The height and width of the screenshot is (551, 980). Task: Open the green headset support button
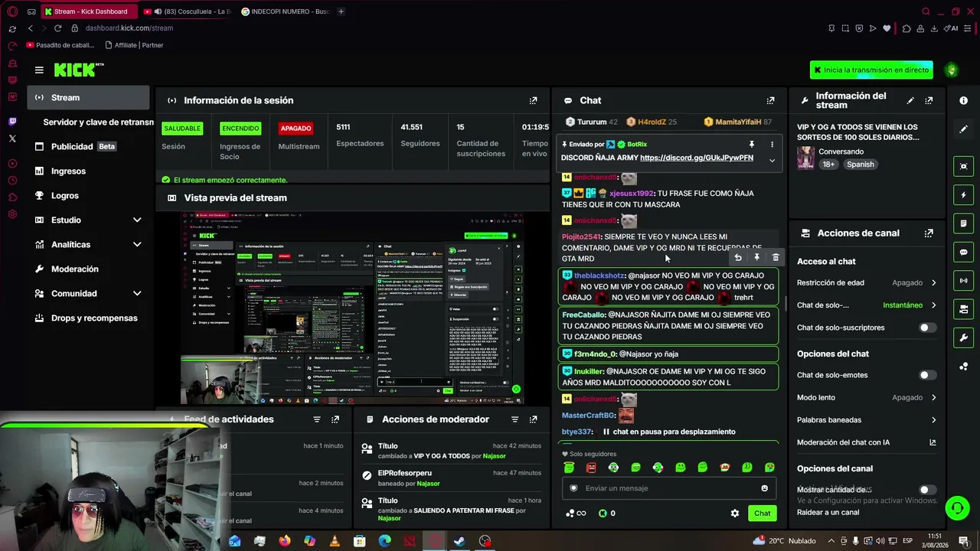[956, 507]
